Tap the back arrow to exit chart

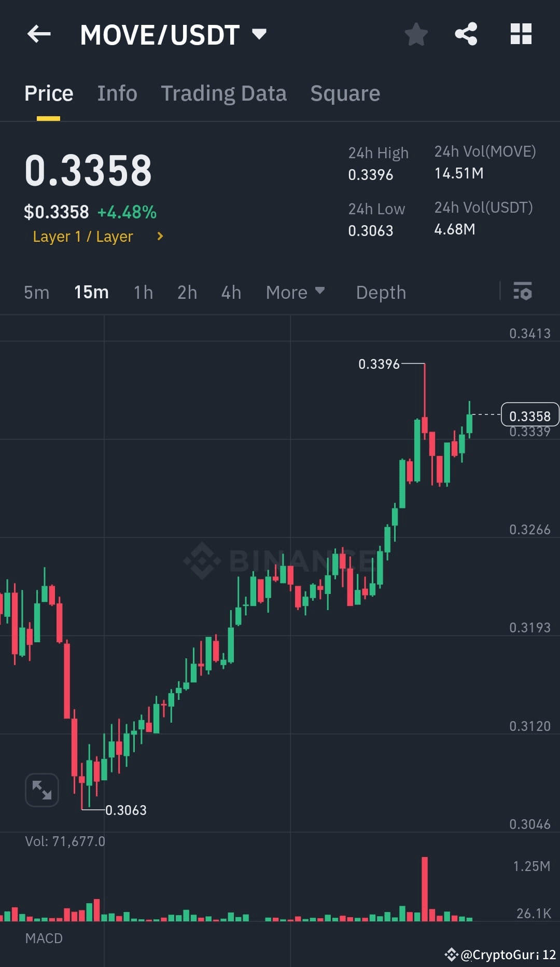tap(39, 34)
